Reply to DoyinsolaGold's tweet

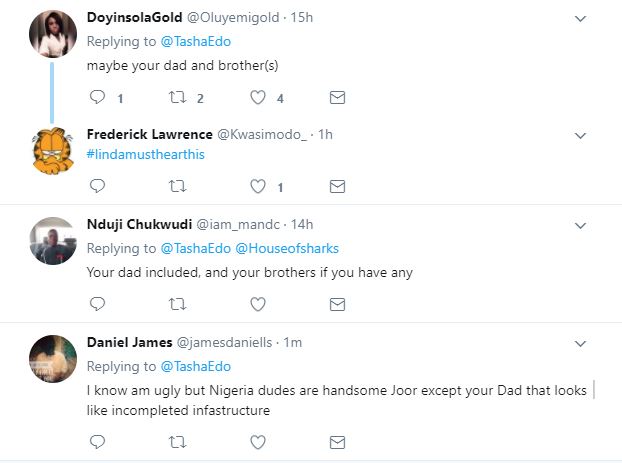pyautogui.click(x=98, y=98)
